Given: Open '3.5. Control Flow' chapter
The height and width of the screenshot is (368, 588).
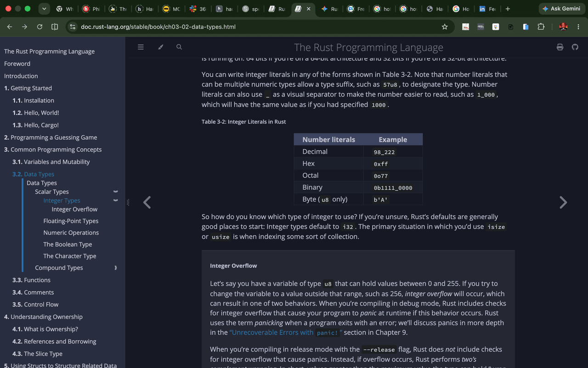Looking at the screenshot, I should click(x=35, y=305).
